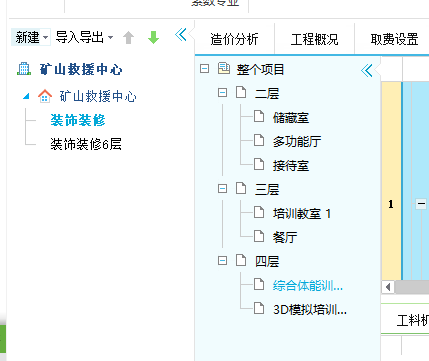Select the 储藏室 item
This screenshot has height=361, width=429.
tap(291, 118)
